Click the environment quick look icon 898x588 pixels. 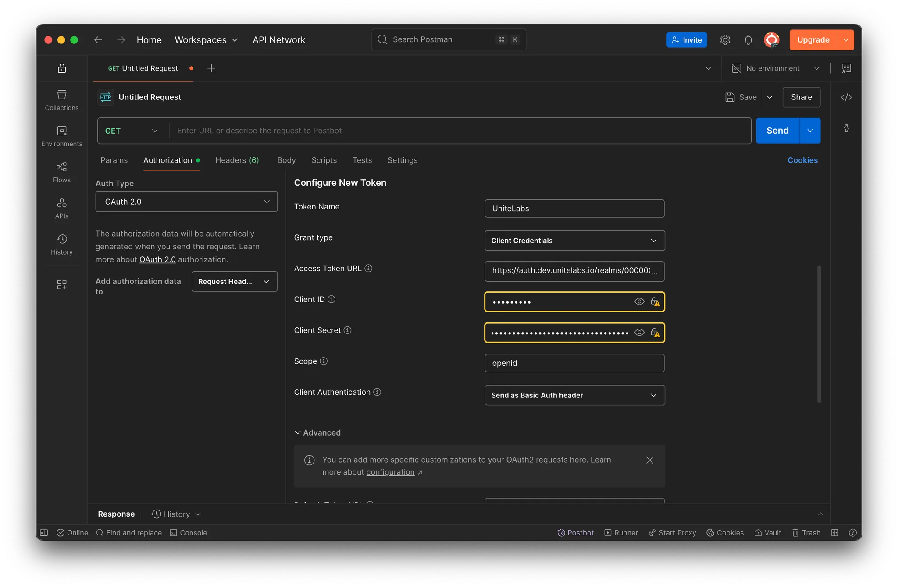pyautogui.click(x=846, y=68)
